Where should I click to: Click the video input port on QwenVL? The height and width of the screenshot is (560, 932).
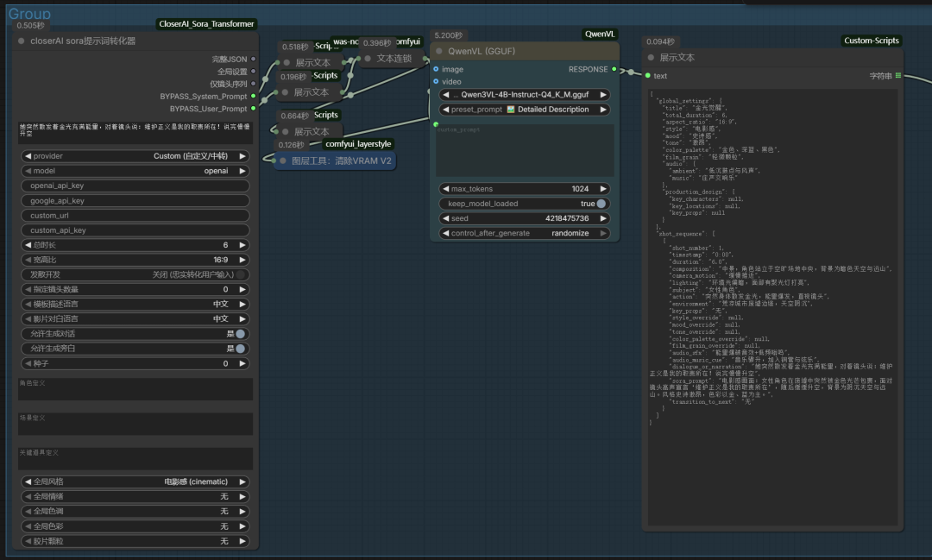(436, 82)
